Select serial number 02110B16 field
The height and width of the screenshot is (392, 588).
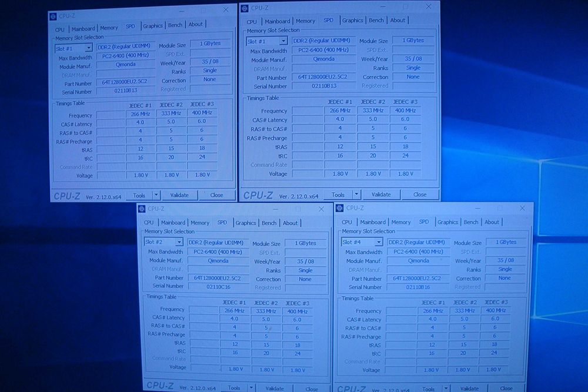click(x=418, y=287)
